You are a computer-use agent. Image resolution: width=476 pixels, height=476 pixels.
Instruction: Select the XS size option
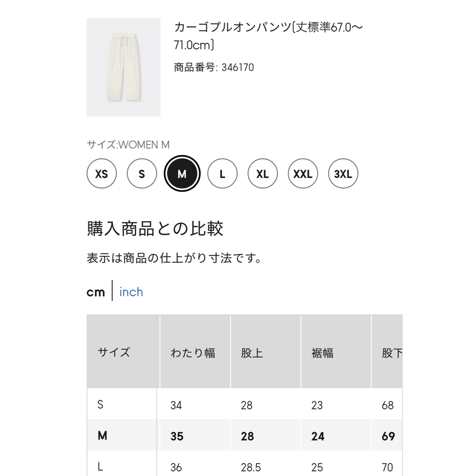102,174
